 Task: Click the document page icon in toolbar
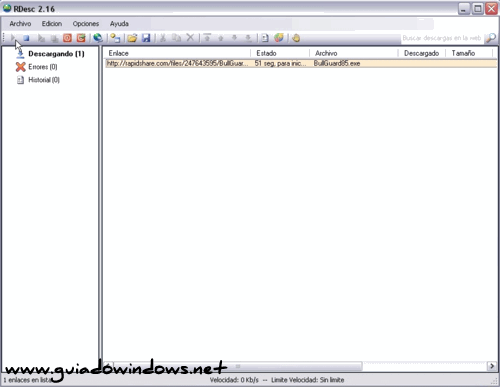[x=265, y=38]
